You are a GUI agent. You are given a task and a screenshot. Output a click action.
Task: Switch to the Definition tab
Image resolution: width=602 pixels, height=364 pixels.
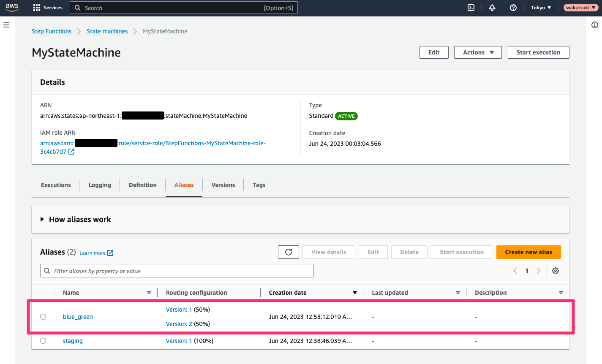click(x=142, y=185)
